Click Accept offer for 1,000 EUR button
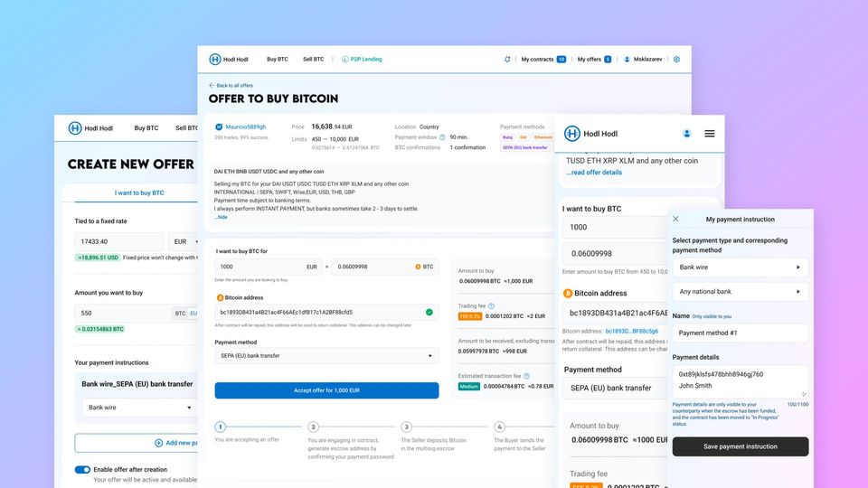 pos(326,390)
